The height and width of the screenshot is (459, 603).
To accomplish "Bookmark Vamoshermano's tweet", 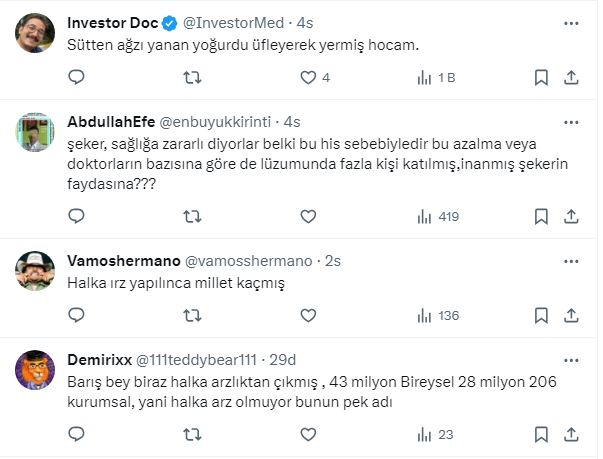I will [541, 315].
